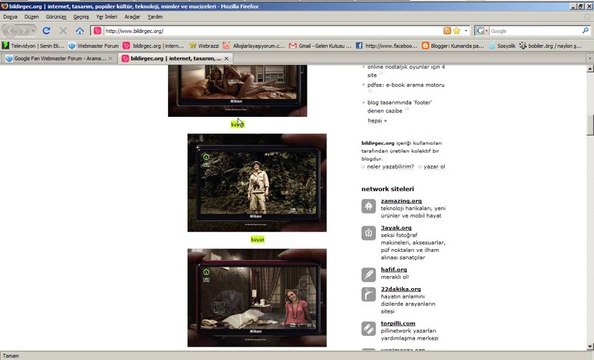
Task: Open the Yardım menu
Action: 155,17
